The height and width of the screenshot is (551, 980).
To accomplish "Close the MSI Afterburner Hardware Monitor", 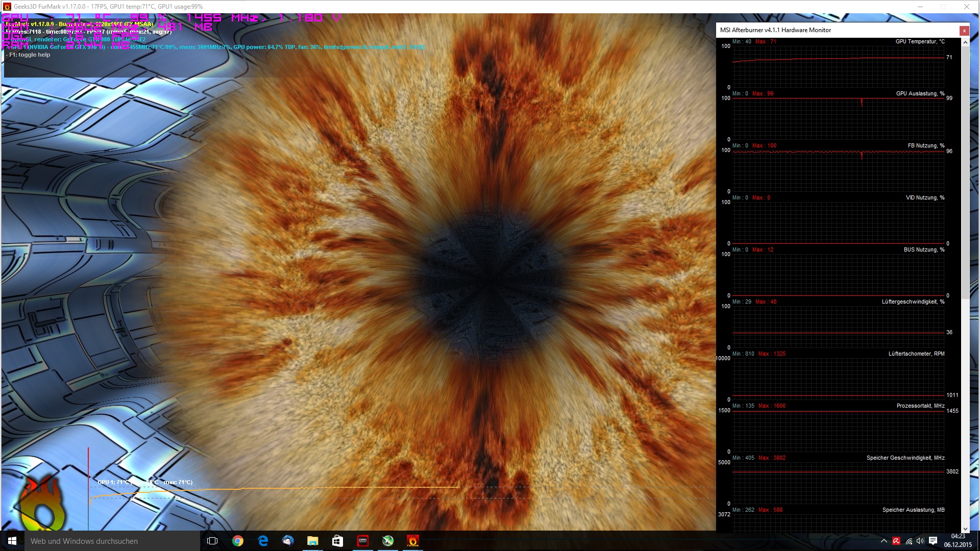I will point(964,31).
